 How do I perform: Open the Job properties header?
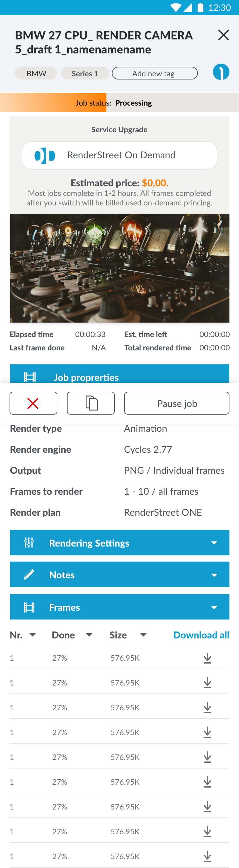pos(119,374)
